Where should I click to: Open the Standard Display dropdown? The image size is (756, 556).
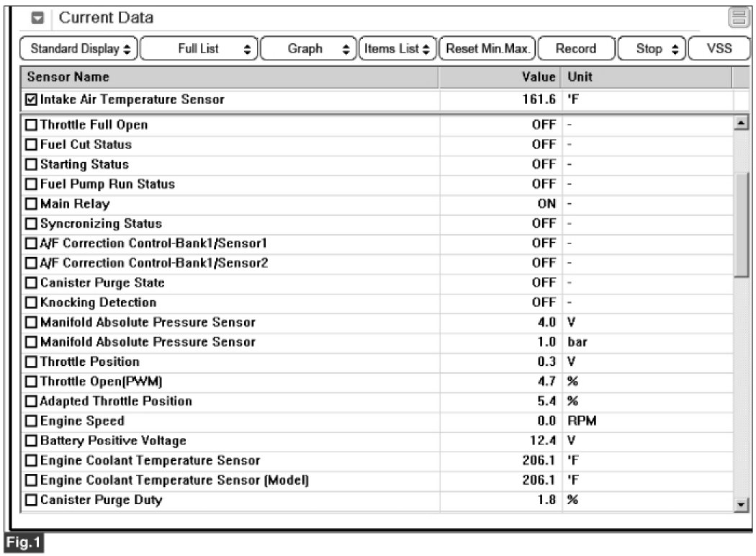81,49
